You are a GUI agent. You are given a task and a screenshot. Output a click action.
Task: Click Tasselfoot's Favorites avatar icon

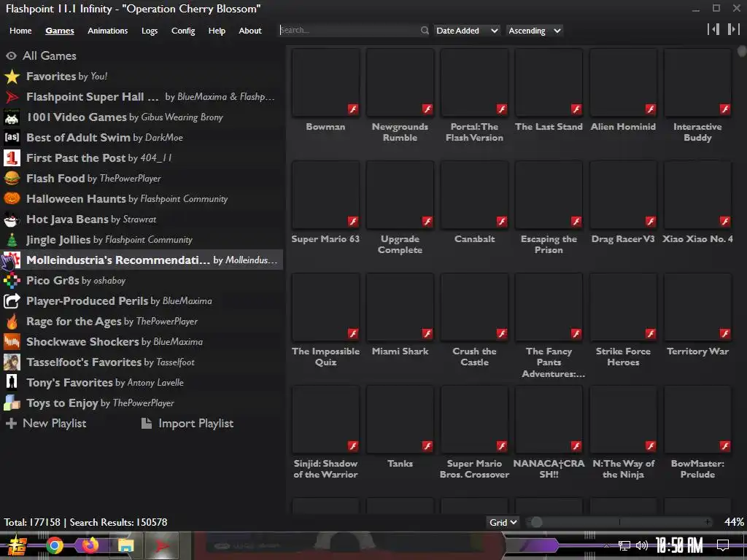pos(12,362)
